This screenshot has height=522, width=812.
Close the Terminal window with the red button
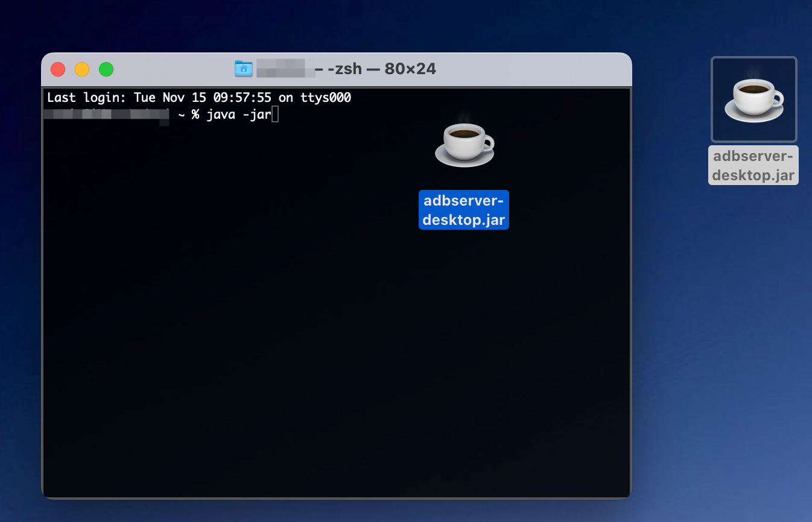pyautogui.click(x=58, y=69)
